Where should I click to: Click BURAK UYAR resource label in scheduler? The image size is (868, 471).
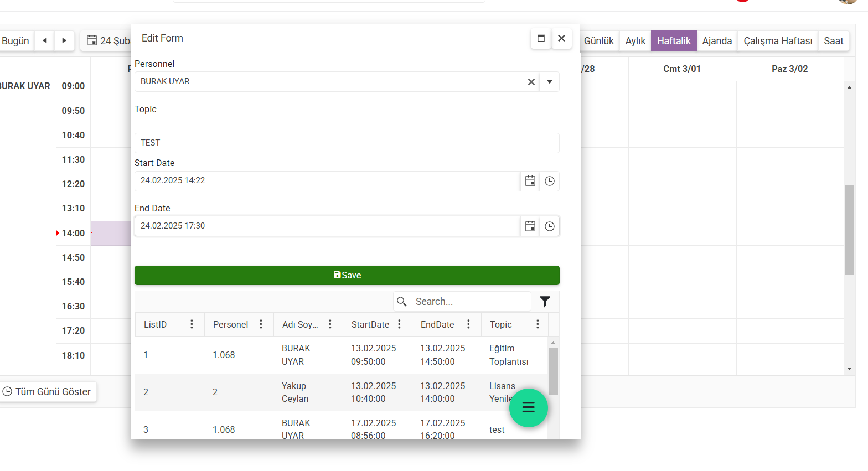(x=25, y=86)
